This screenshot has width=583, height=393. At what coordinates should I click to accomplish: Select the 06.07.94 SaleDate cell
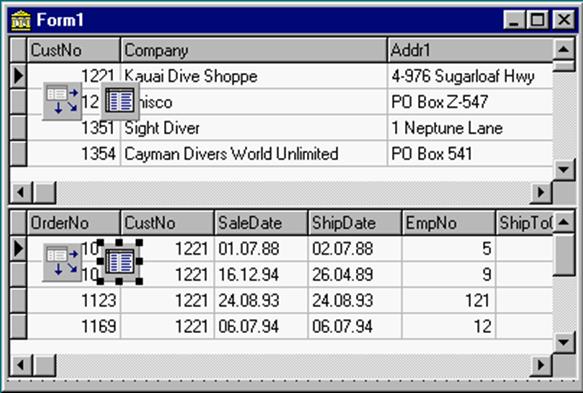261,326
